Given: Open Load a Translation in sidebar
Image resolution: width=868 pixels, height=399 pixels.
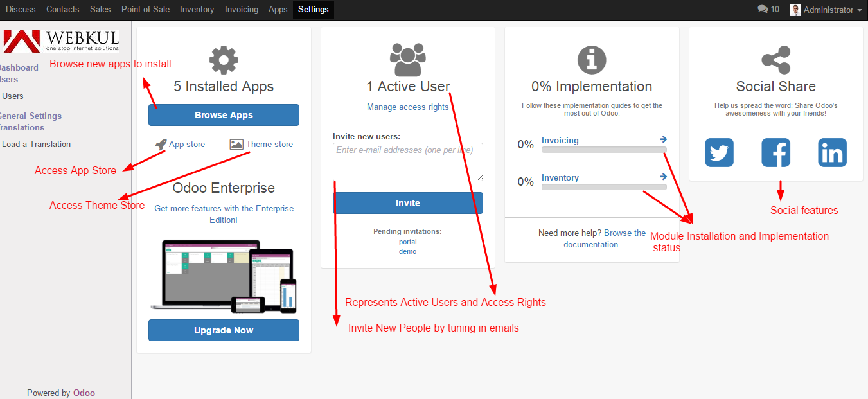Looking at the screenshot, I should click(37, 144).
